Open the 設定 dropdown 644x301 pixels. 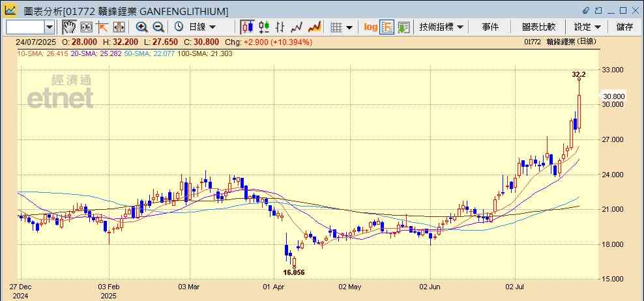[x=587, y=27]
